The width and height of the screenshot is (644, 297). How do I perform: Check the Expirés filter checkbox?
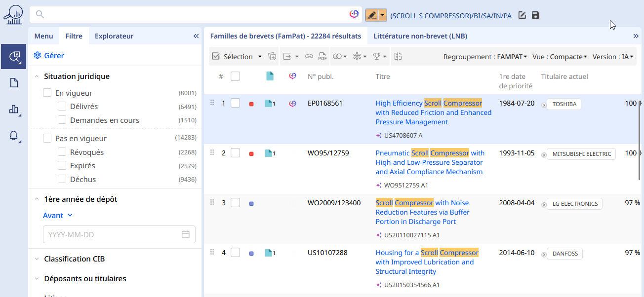[x=62, y=165]
